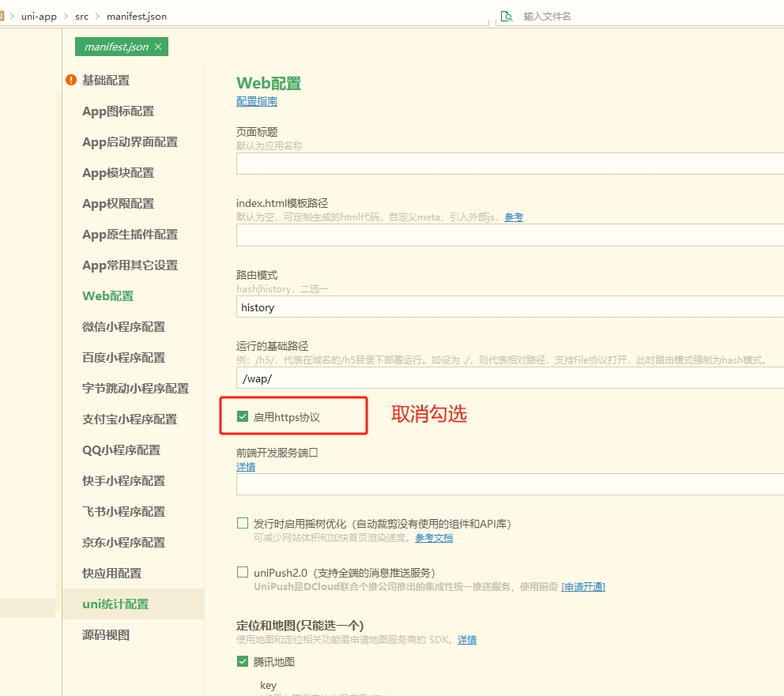
Task: Close the manifest.json tab
Action: point(158,47)
